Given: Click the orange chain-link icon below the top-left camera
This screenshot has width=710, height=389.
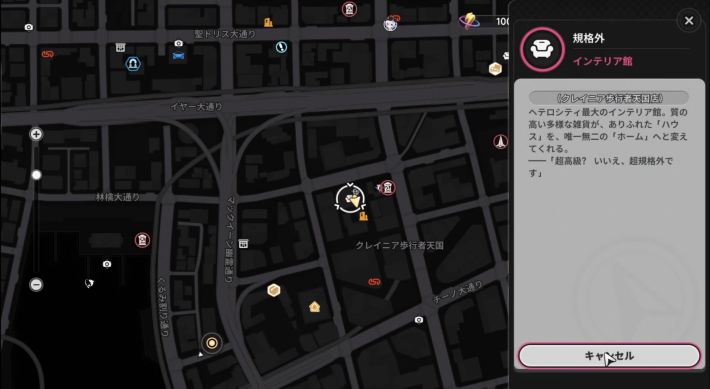Looking at the screenshot, I should point(48,54).
